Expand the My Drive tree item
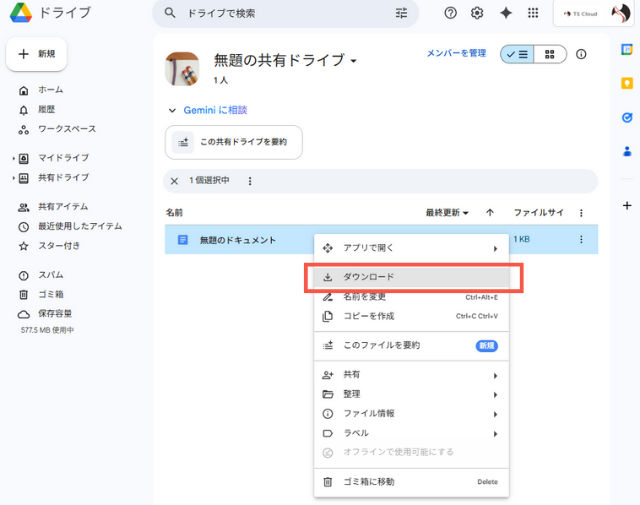Viewport: 640px width, 505px height. coord(13,158)
